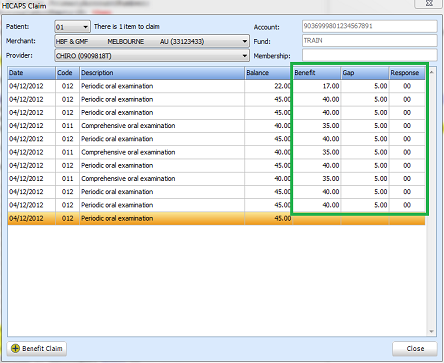Screen dimensions: 444x363
Task: Click the Description column header
Action: click(x=162, y=73)
